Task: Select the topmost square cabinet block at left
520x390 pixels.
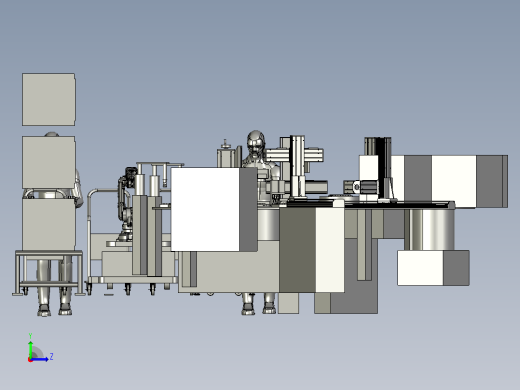Action: (x=49, y=100)
